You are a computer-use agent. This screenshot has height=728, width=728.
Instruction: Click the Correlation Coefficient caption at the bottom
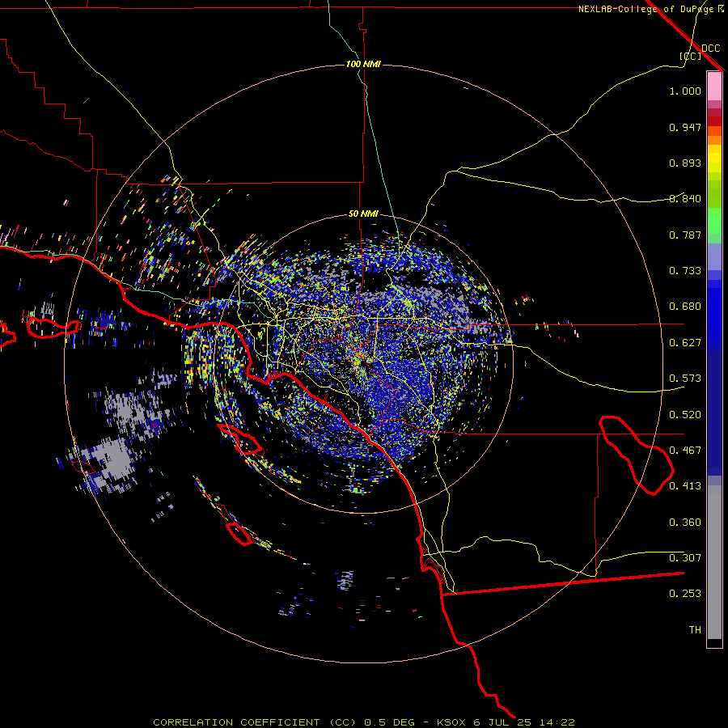(x=364, y=722)
